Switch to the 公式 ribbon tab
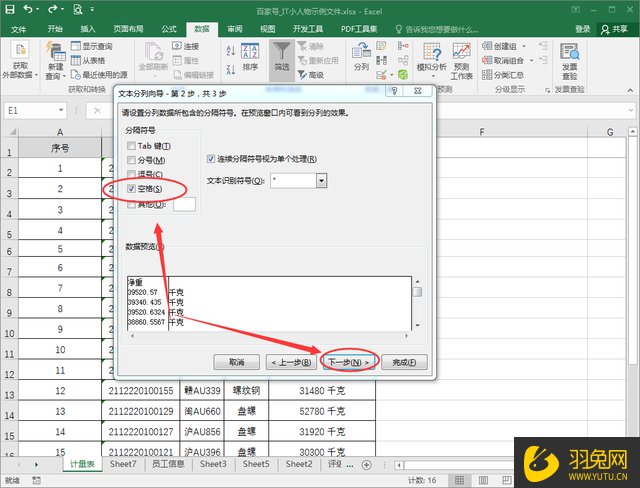 point(169,29)
